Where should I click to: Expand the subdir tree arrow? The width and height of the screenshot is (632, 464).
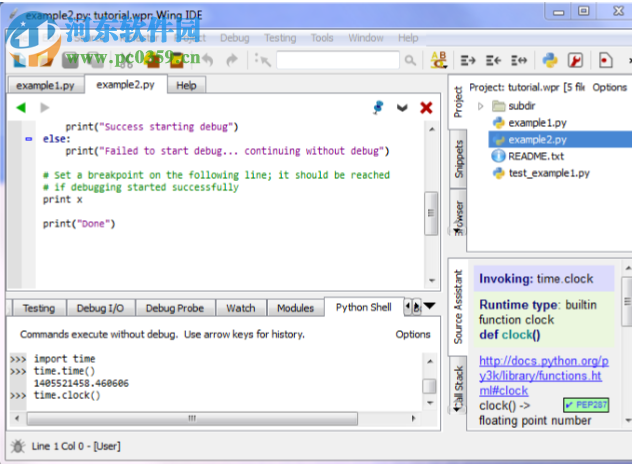(x=480, y=106)
